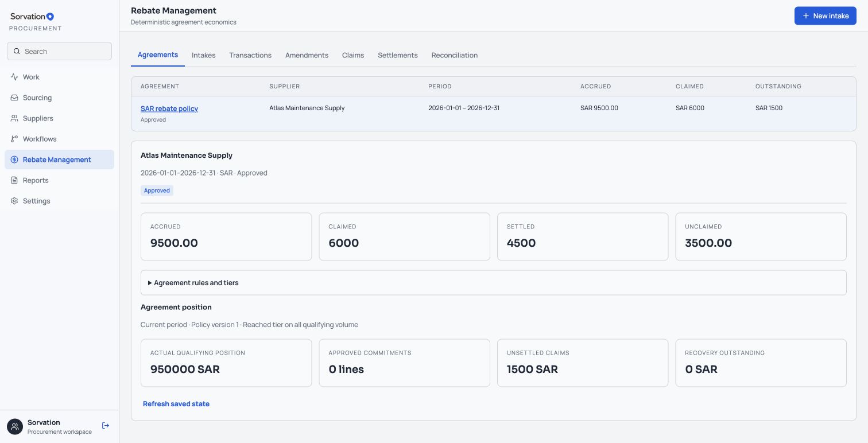Click the Sorvation user avatar
This screenshot has height=443, width=868.
(x=15, y=426)
